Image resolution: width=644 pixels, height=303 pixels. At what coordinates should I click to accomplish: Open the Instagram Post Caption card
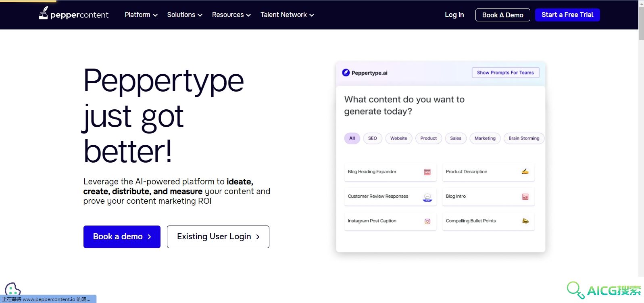pos(390,221)
